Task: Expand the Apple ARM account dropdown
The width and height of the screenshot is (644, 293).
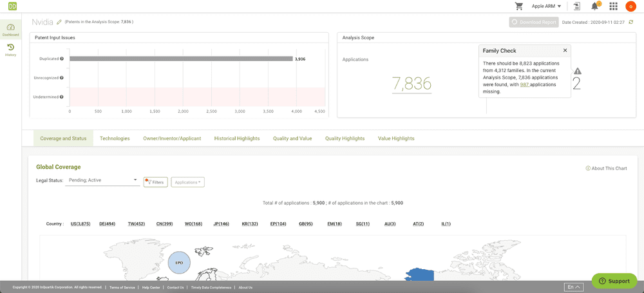Action: click(546, 6)
